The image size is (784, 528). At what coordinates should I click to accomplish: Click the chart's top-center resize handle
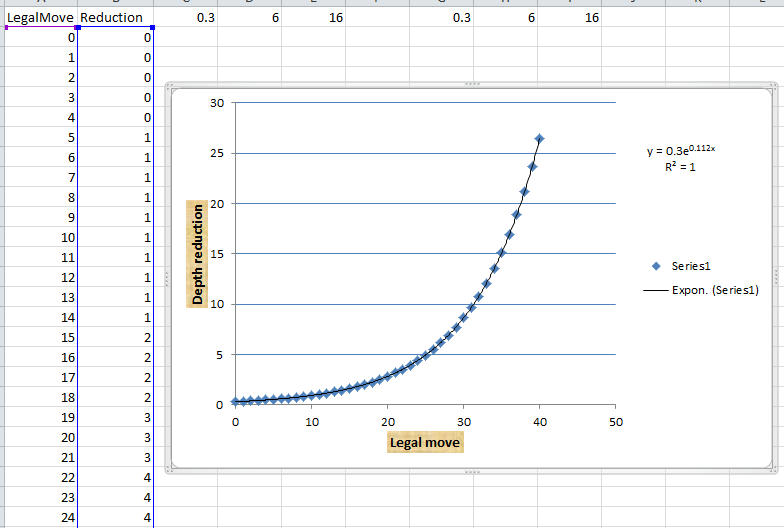472,85
